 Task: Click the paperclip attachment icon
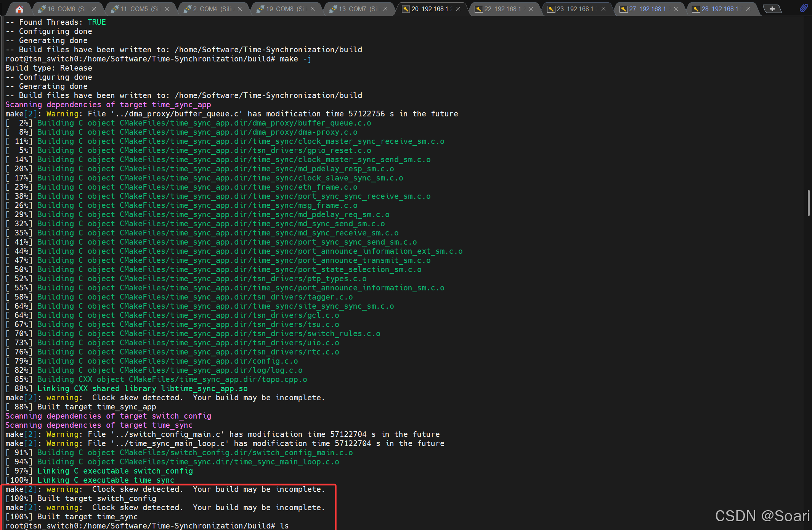(x=803, y=8)
